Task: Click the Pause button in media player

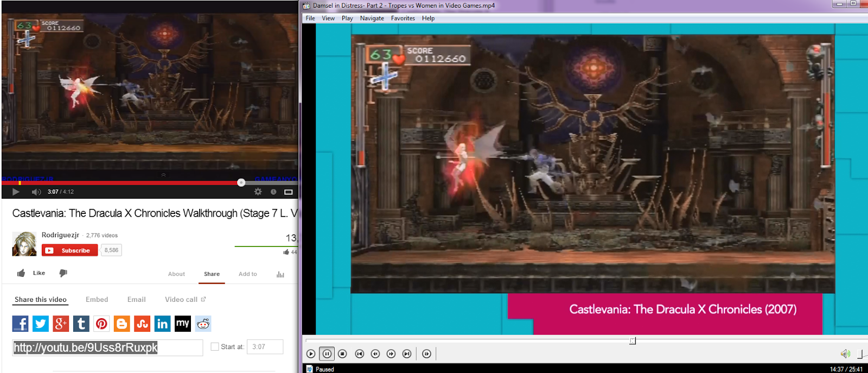Action: (327, 354)
